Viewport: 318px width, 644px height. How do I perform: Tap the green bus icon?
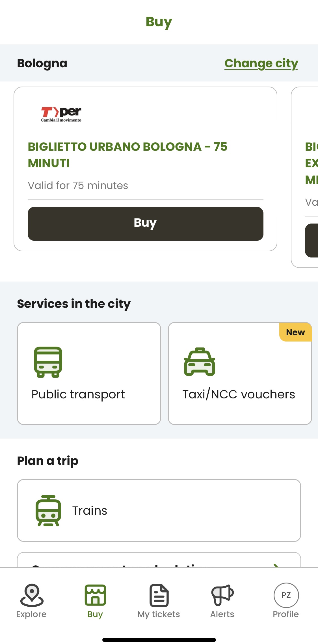coord(48,362)
